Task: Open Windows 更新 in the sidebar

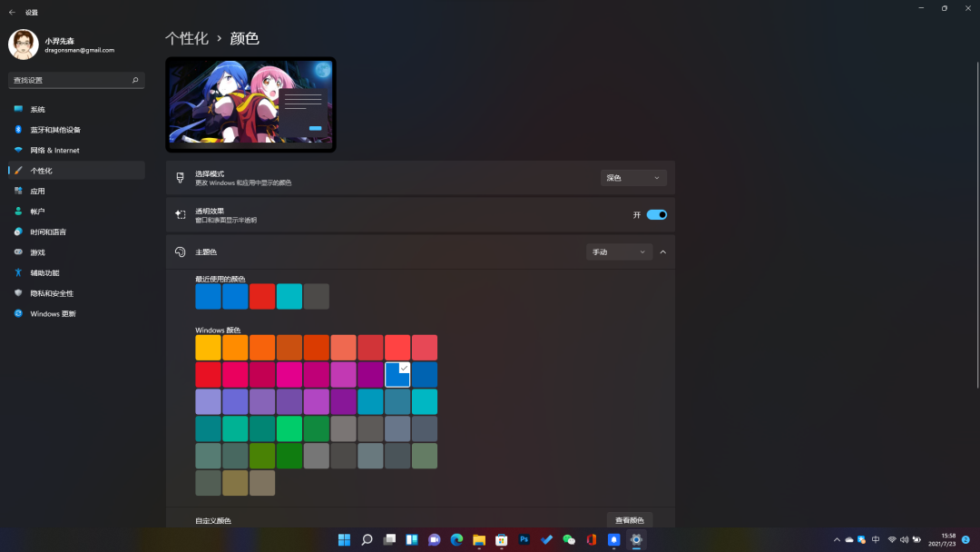Action: click(53, 314)
